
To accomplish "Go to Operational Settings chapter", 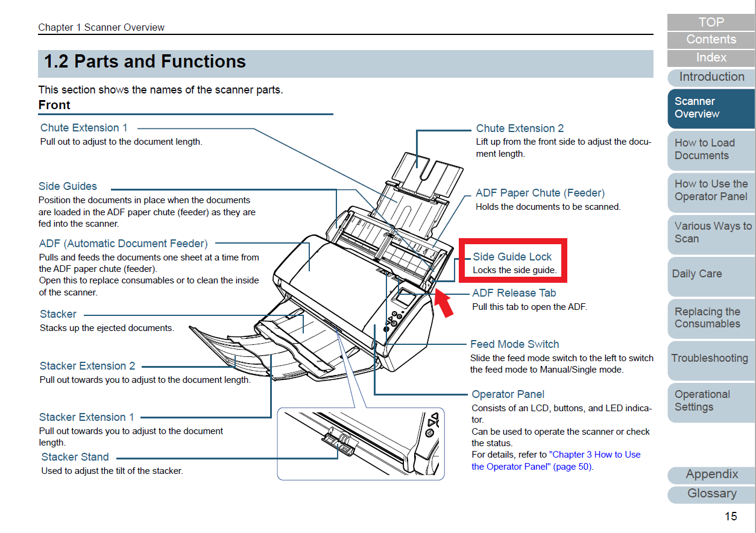I will pyautogui.click(x=711, y=401).
